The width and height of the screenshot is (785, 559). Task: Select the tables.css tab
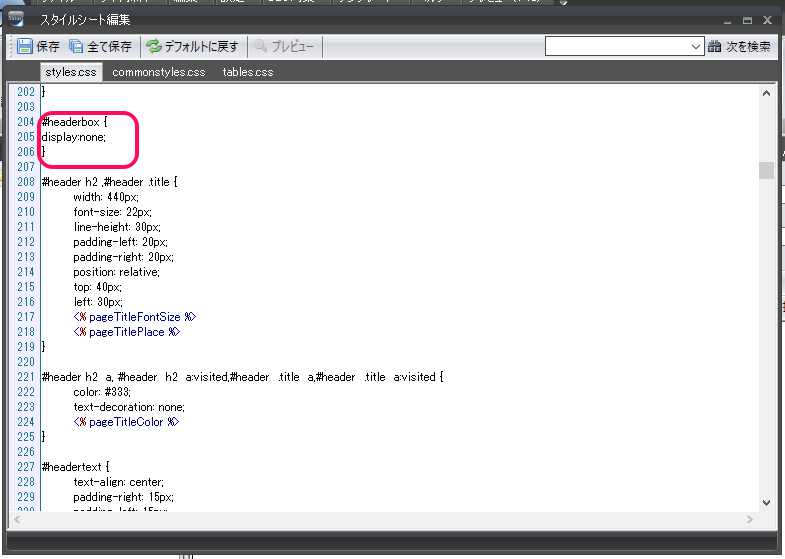247,72
